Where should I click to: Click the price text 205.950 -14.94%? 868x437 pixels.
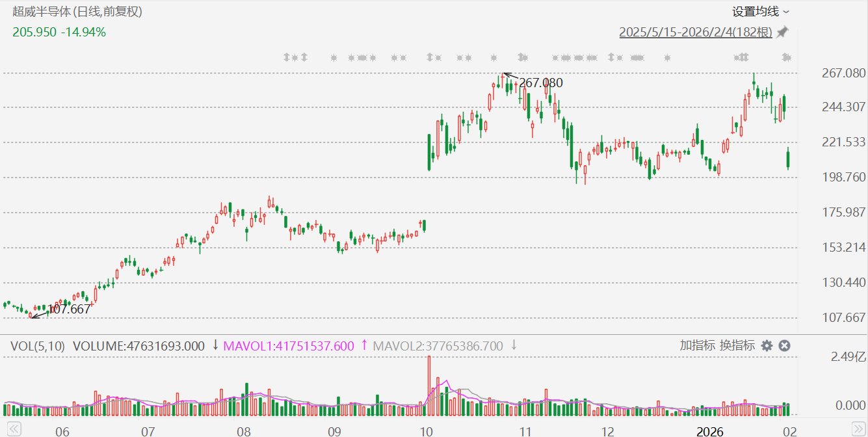59,32
